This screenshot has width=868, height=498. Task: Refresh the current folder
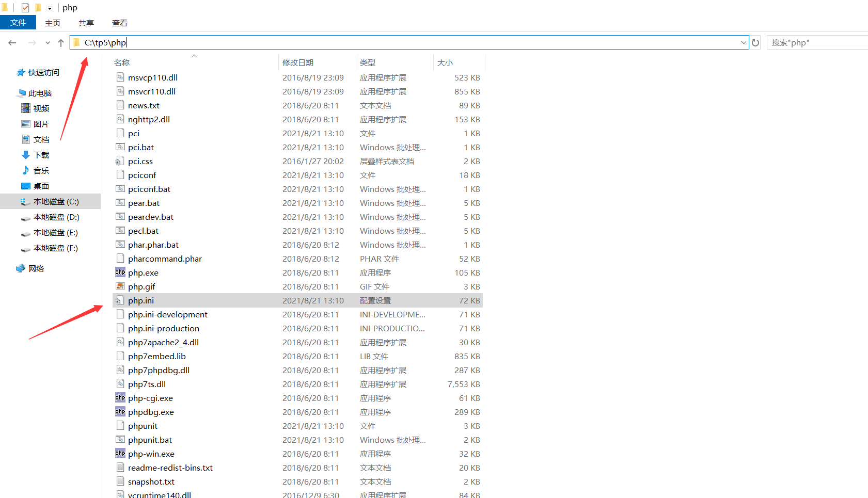click(x=755, y=43)
